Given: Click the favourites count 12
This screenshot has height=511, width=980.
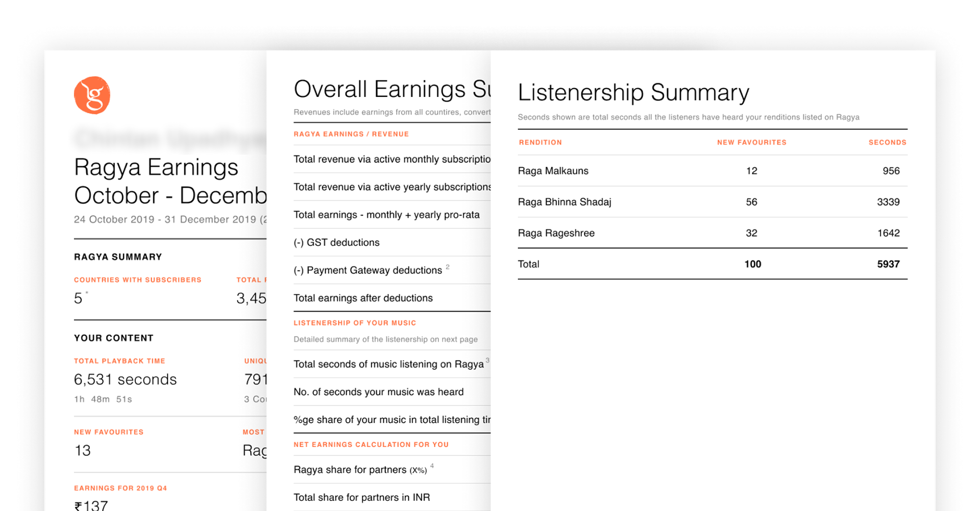Looking at the screenshot, I should click(751, 171).
